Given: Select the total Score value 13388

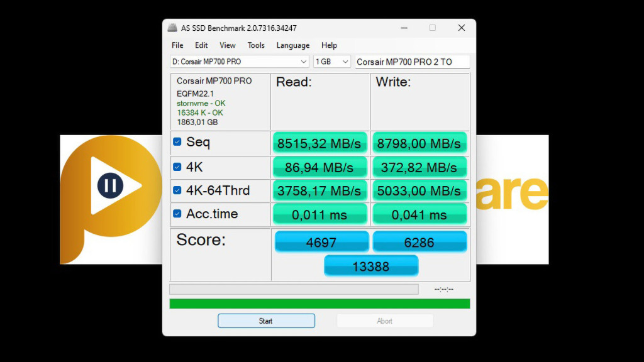Looking at the screenshot, I should [x=370, y=266].
